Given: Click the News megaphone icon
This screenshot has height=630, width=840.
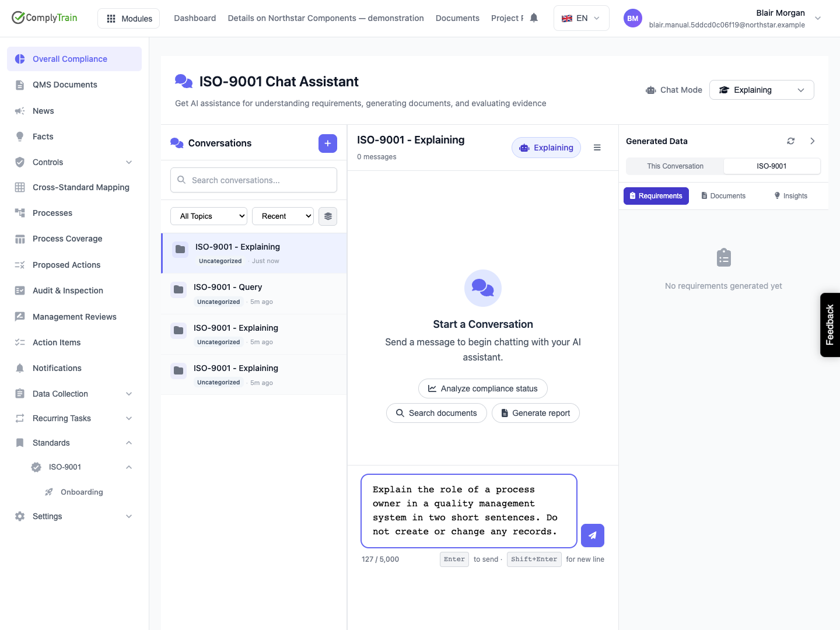Looking at the screenshot, I should point(20,111).
